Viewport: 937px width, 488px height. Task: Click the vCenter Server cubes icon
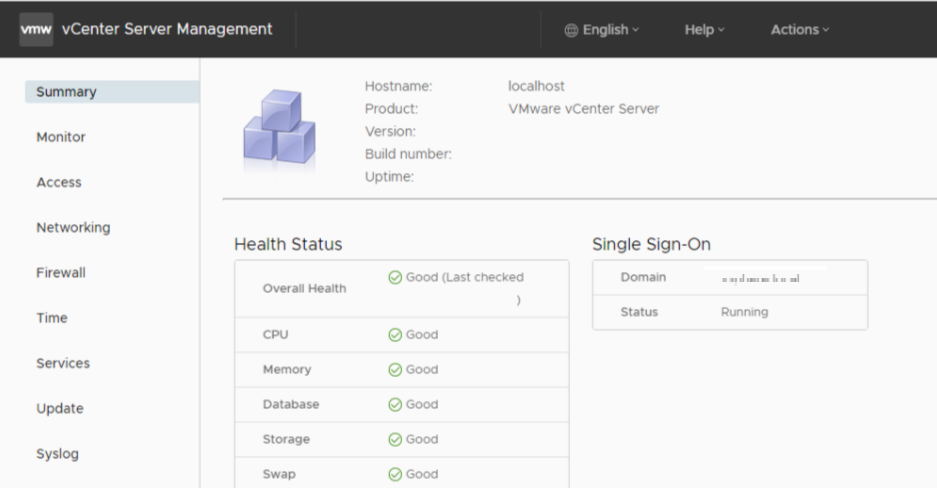point(279,128)
